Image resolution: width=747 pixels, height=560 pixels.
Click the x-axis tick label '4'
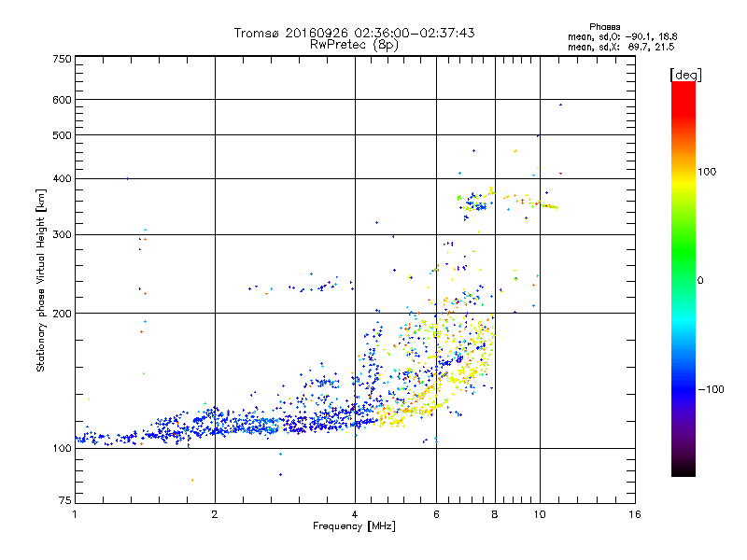click(355, 514)
